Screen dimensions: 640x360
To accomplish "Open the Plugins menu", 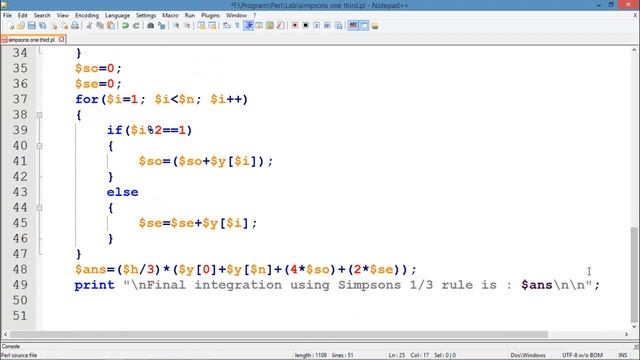I will tap(210, 16).
